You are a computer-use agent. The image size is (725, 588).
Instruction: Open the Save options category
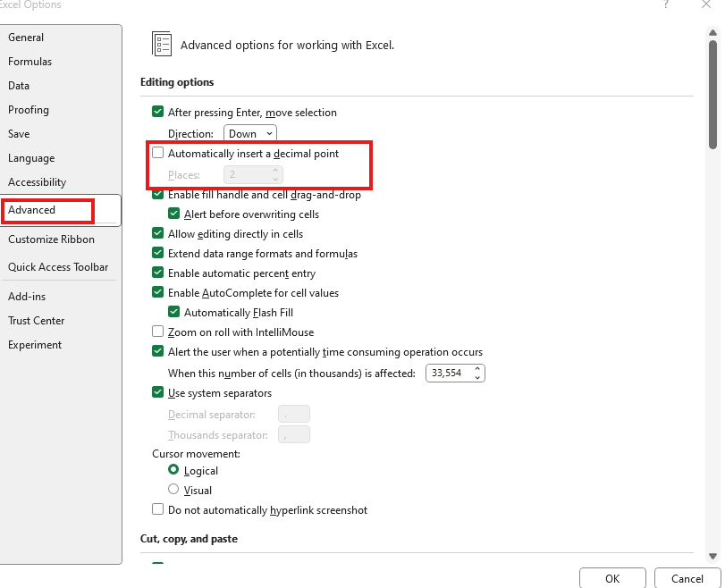coord(19,133)
